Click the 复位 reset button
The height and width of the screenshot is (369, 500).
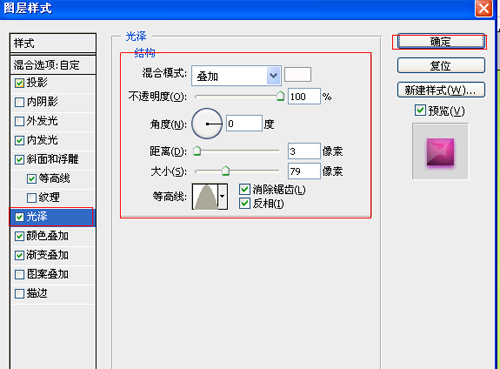(x=441, y=66)
